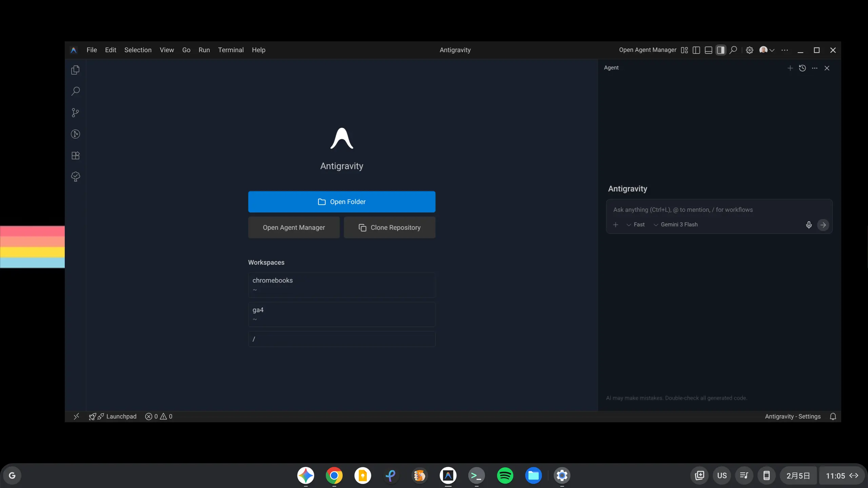
Task: Open the chromebooks workspace
Action: (341, 285)
